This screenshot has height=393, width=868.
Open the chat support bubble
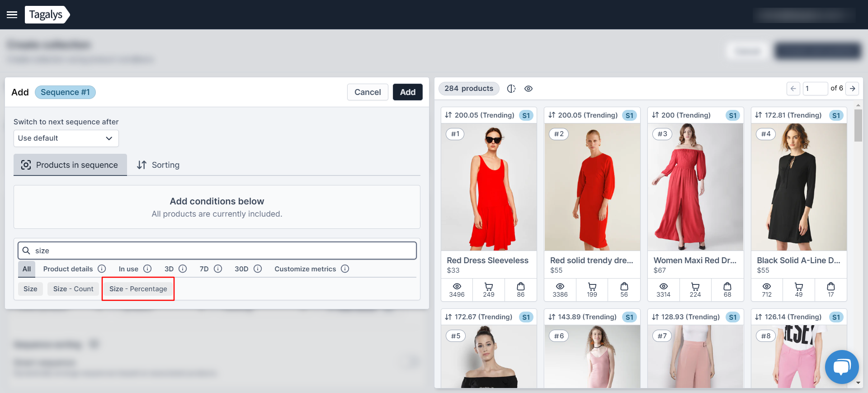click(842, 367)
